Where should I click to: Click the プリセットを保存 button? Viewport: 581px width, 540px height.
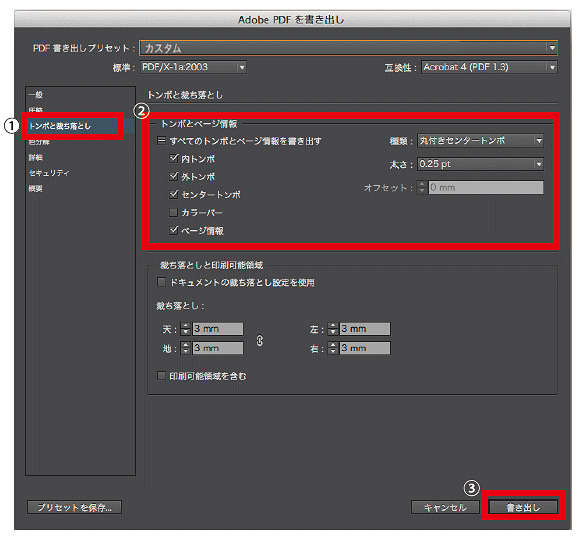tap(74, 507)
